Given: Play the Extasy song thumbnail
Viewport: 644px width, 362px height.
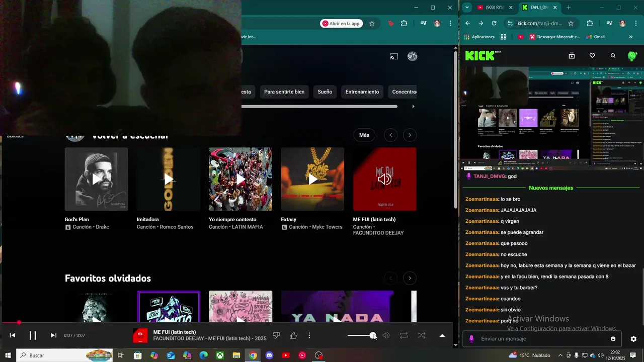Looking at the screenshot, I should 312,179.
